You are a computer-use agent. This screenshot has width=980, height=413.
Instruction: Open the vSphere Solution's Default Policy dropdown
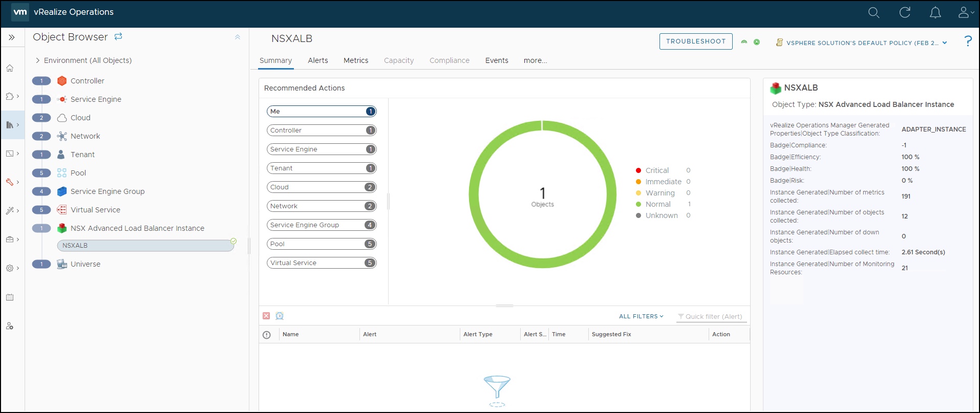(867, 43)
